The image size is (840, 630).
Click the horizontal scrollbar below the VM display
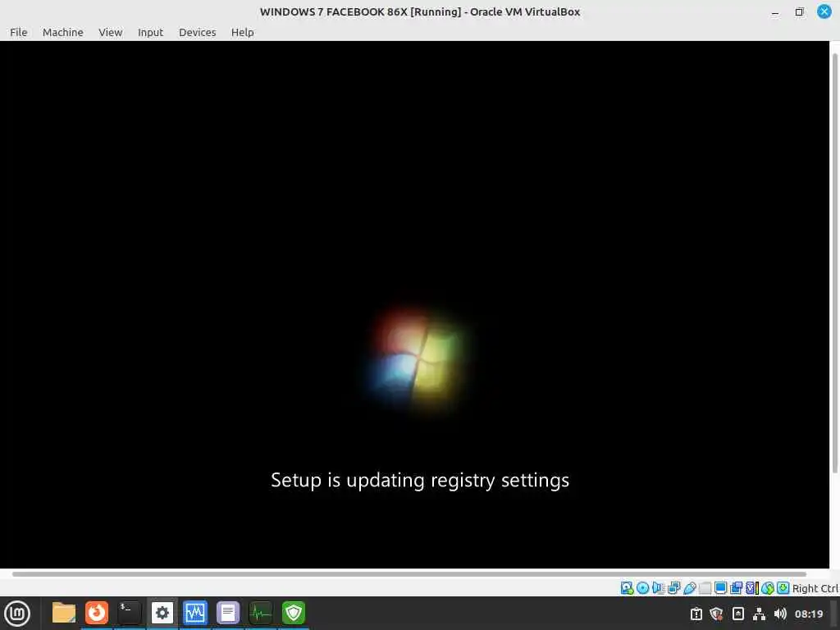pos(409,573)
